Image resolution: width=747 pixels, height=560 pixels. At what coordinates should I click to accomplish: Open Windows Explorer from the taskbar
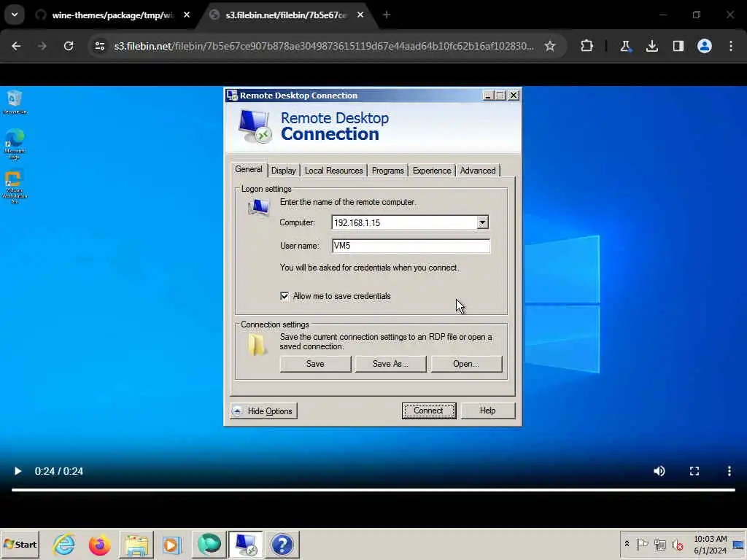pos(136,544)
